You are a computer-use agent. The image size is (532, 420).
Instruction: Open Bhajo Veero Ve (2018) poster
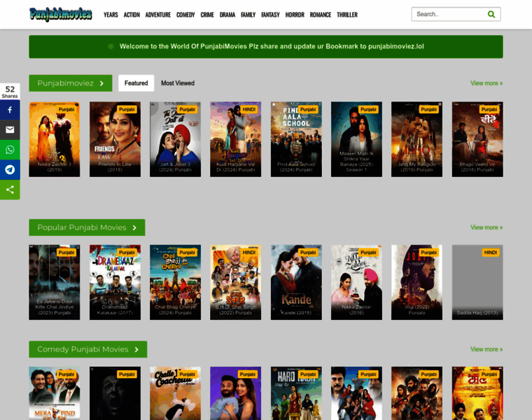tap(477, 139)
